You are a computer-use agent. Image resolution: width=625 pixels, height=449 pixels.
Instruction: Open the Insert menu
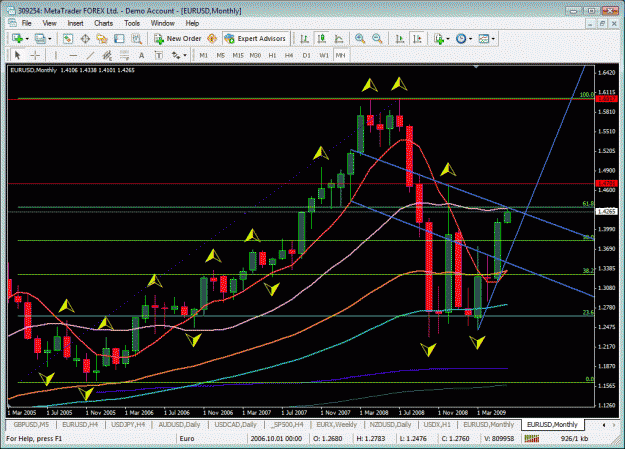coord(75,23)
